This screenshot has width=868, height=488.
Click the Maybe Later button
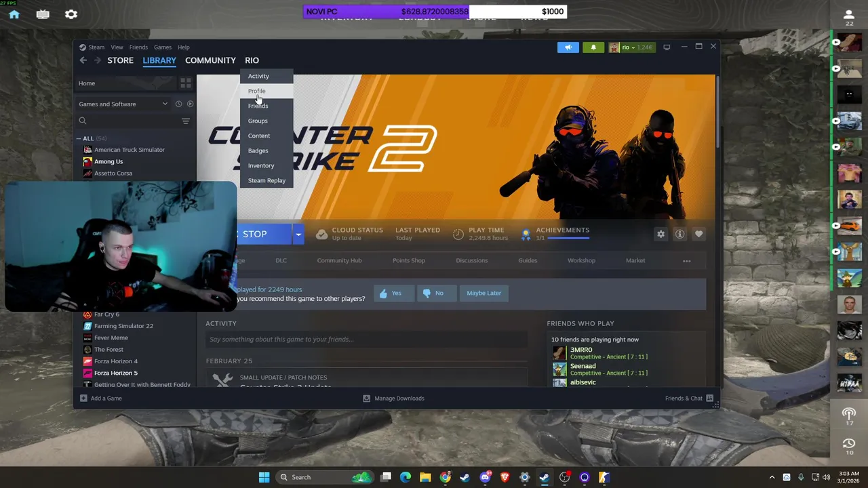coord(484,293)
